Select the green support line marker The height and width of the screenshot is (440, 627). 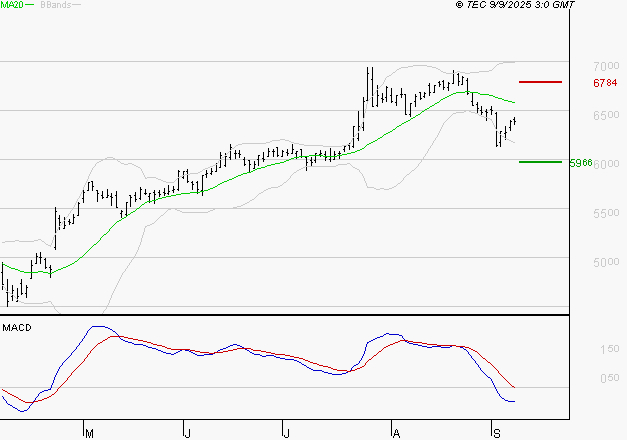click(540, 161)
